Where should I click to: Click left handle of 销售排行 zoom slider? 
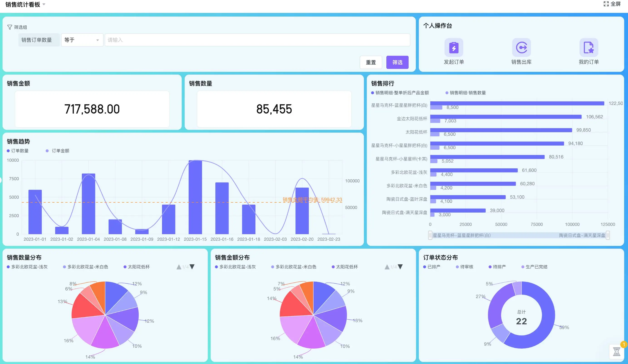pos(430,235)
